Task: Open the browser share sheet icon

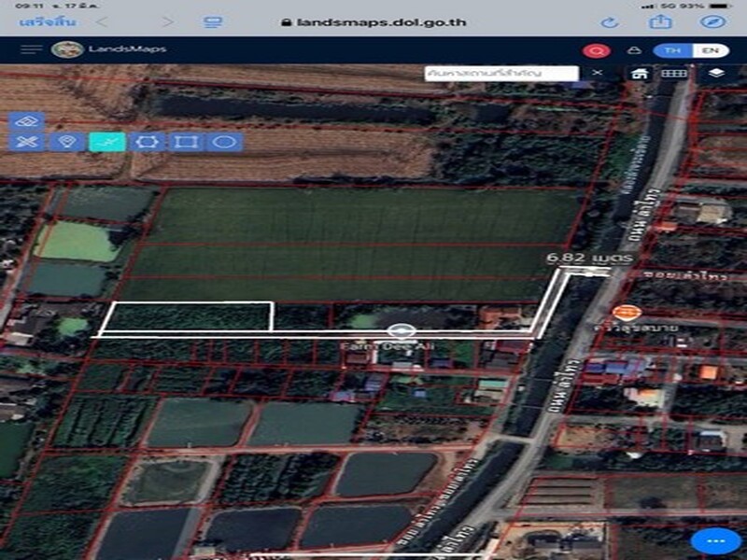Action: [661, 21]
